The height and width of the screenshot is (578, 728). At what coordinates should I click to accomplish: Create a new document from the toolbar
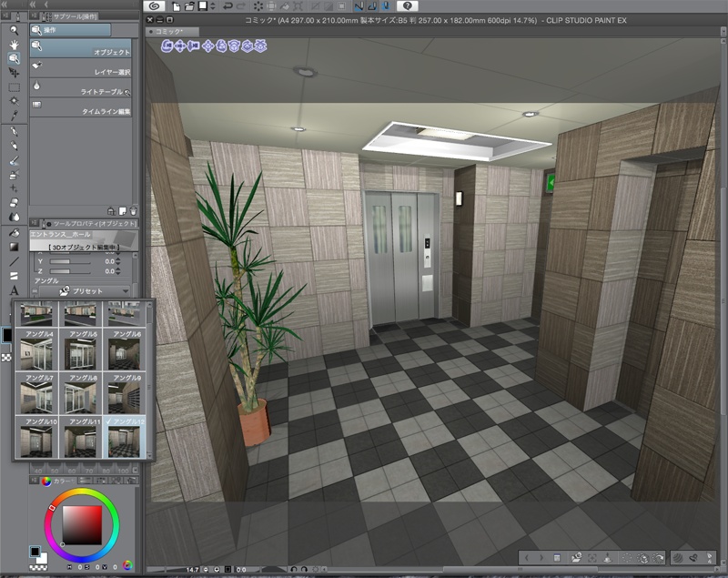tap(176, 6)
